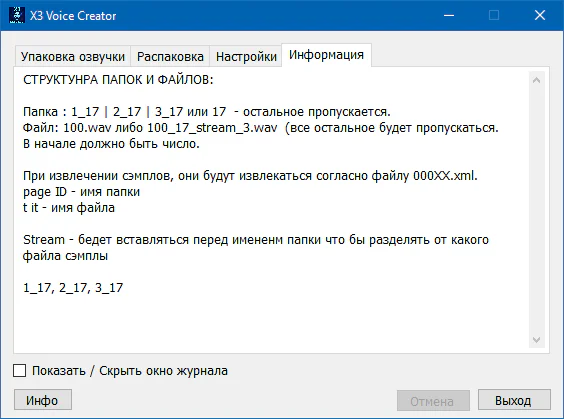
Task: Switch to the Распаковка tab
Action: tap(170, 56)
